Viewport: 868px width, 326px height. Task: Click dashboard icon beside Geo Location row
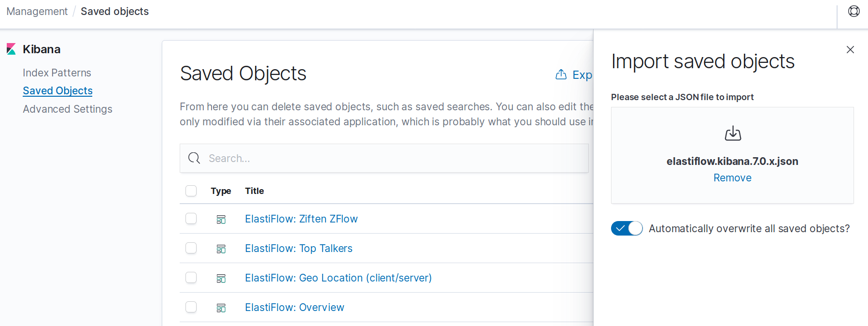(221, 279)
